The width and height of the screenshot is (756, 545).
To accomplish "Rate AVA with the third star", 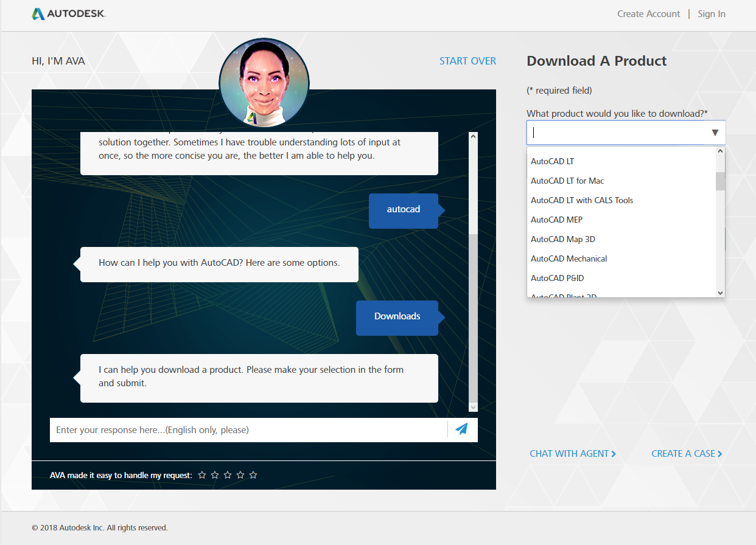I will (228, 475).
